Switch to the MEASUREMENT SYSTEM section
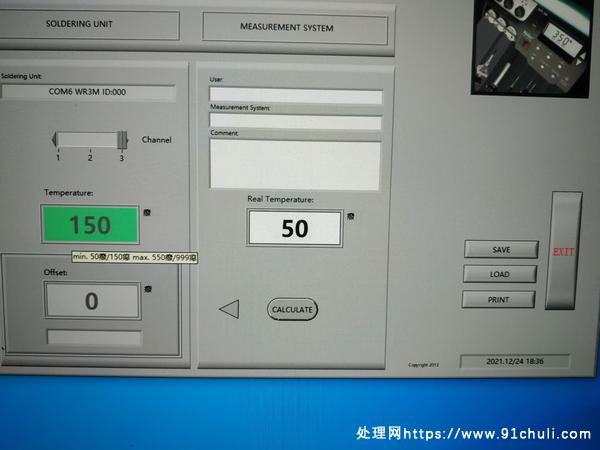Viewport: 600px width, 450px height. (295, 28)
